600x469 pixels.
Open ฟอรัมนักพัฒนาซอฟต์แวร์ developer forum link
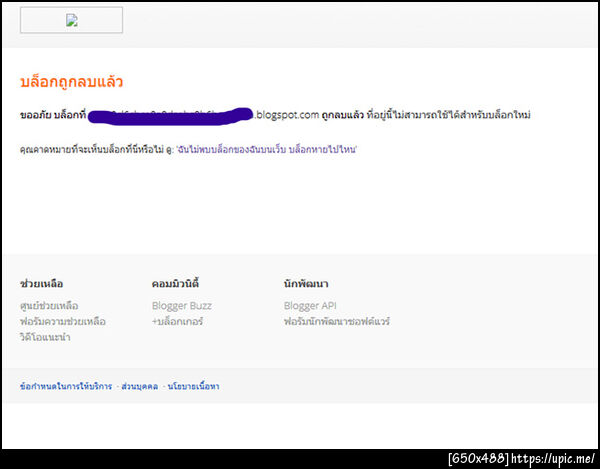pyautogui.click(x=337, y=321)
